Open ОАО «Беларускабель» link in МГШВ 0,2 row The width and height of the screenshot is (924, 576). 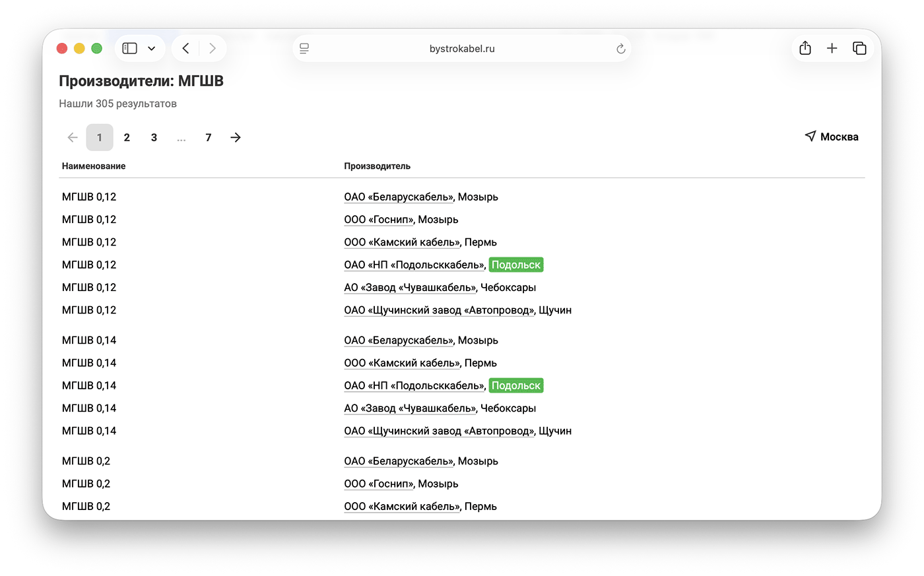click(x=399, y=461)
